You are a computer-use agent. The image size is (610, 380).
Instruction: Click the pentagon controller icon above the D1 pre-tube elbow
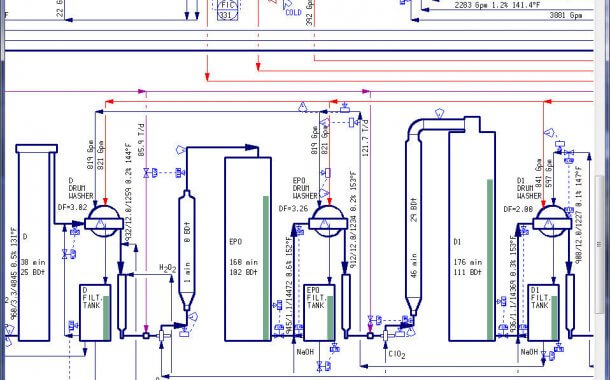click(439, 114)
